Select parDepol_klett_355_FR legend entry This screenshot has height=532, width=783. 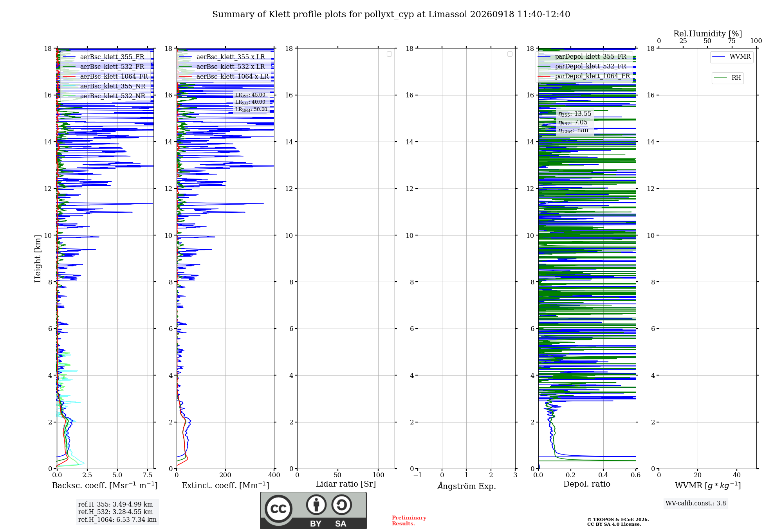tap(582, 56)
